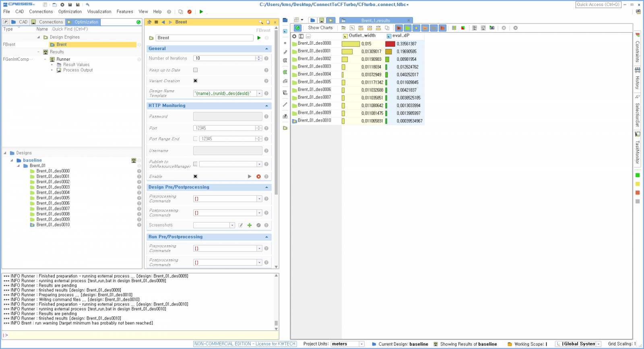The height and width of the screenshot is (349, 644).
Task: Click the pin icon in Brent panel header
Action: click(x=150, y=22)
